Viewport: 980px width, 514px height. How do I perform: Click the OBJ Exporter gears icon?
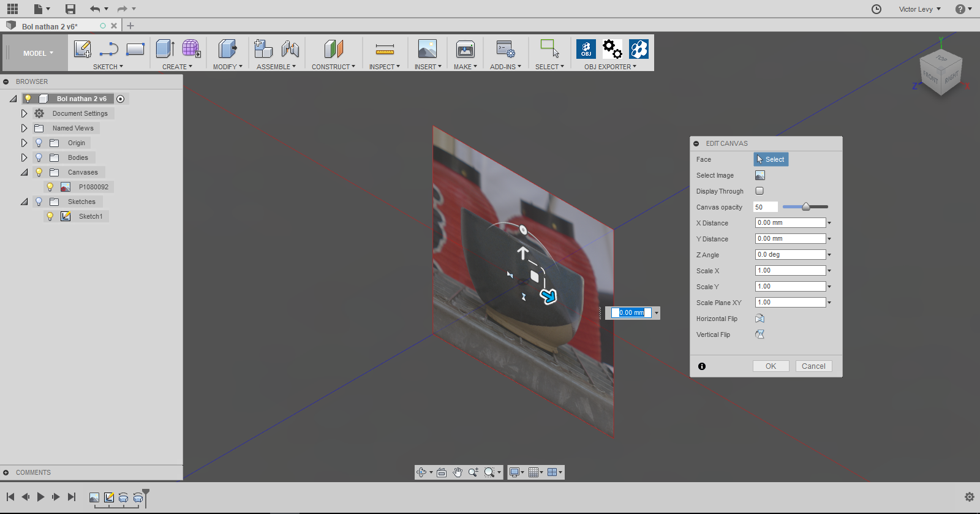612,49
